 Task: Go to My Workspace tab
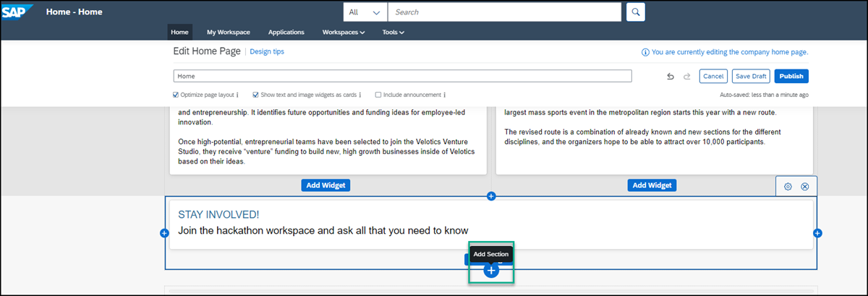(x=229, y=32)
